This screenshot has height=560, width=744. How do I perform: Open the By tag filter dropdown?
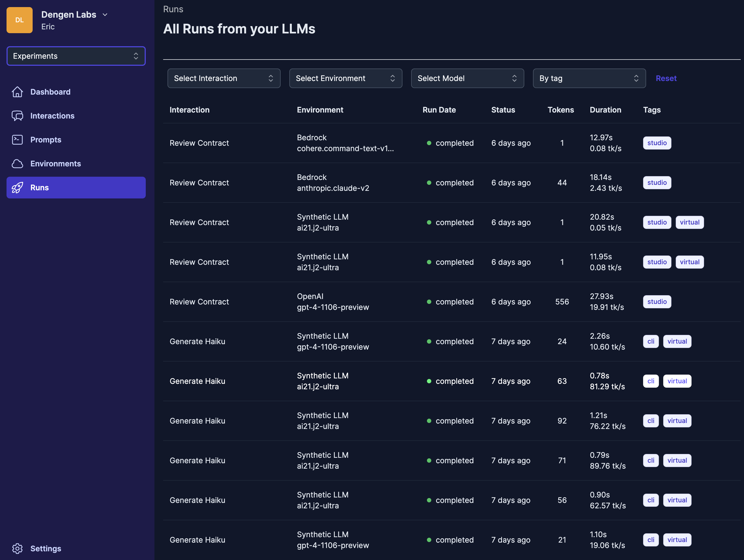click(589, 78)
